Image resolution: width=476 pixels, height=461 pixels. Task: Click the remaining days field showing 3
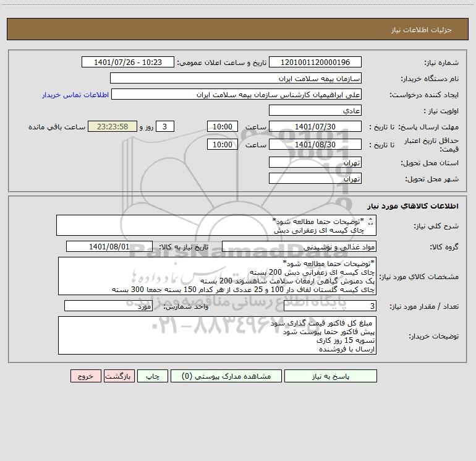coord(165,126)
